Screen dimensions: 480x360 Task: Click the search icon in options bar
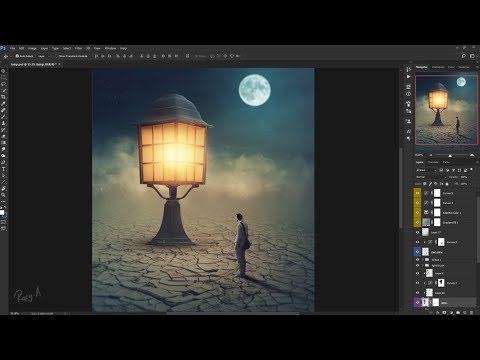pyautogui.click(x=464, y=56)
